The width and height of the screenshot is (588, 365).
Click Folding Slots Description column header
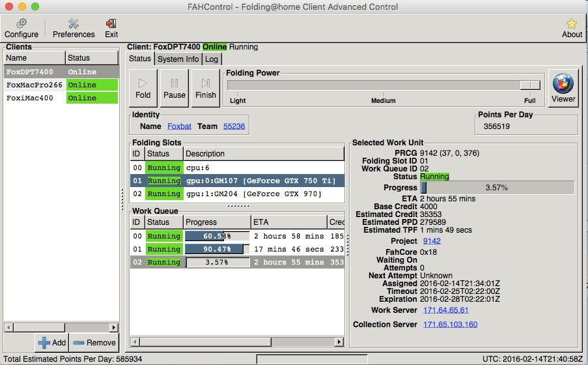pyautogui.click(x=264, y=154)
